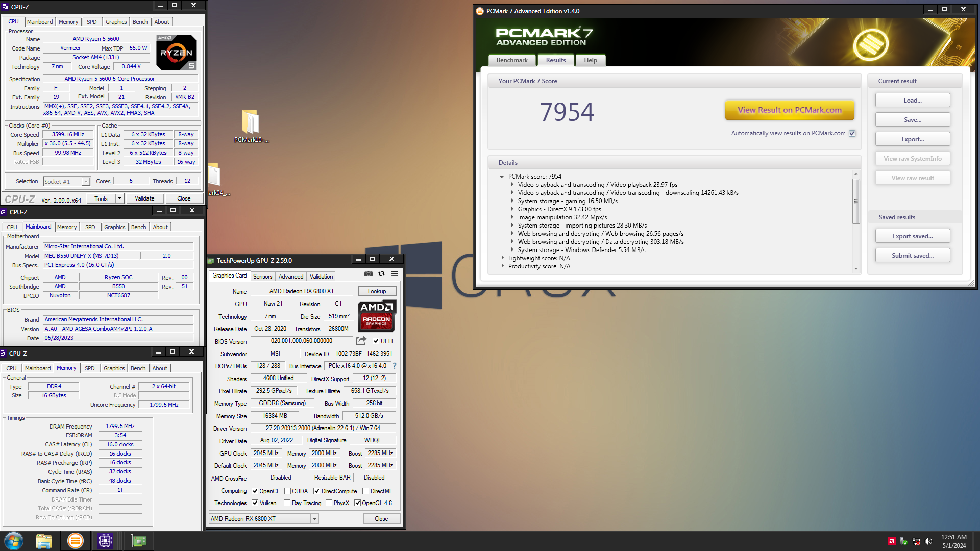
Task: Click the Safely Remove Hardware tray icon
Action: click(903, 541)
